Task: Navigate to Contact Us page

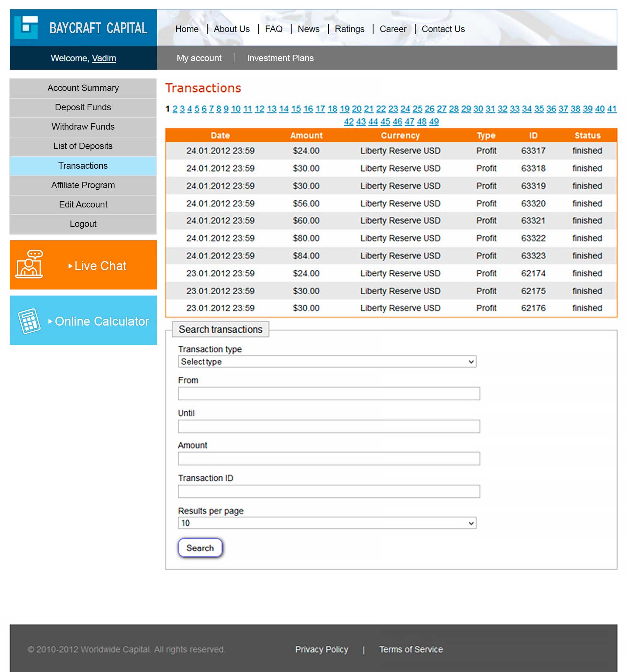Action: click(x=443, y=29)
